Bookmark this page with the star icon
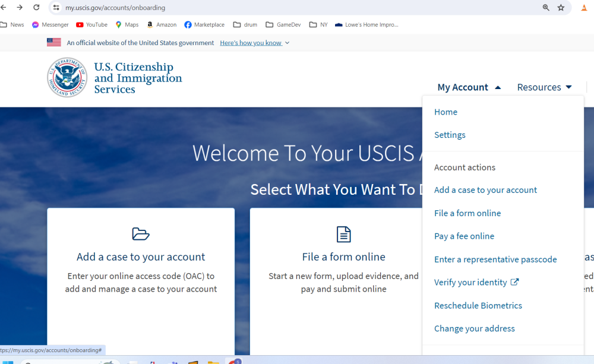The width and height of the screenshot is (594, 364). [561, 8]
